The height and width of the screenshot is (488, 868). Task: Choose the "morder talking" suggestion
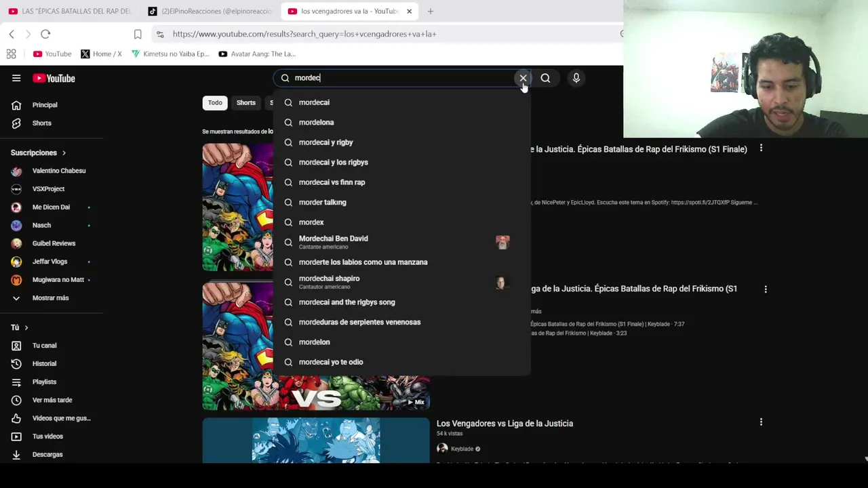401,203
